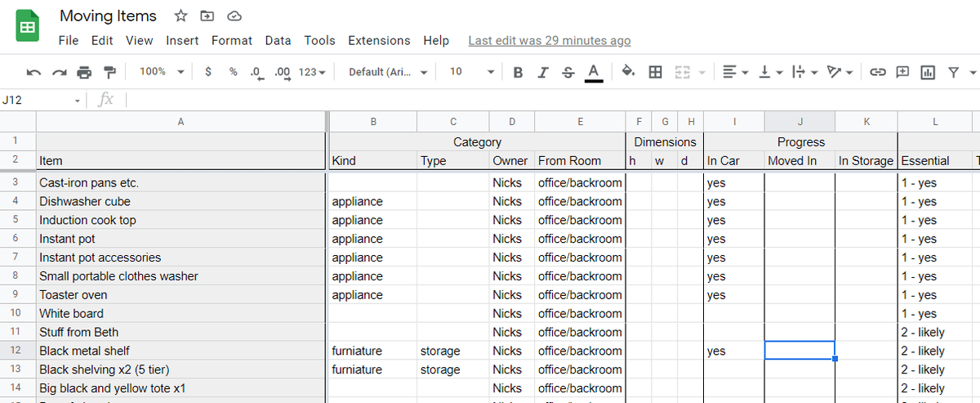
Task: Open the font family dropdown
Action: click(x=388, y=72)
